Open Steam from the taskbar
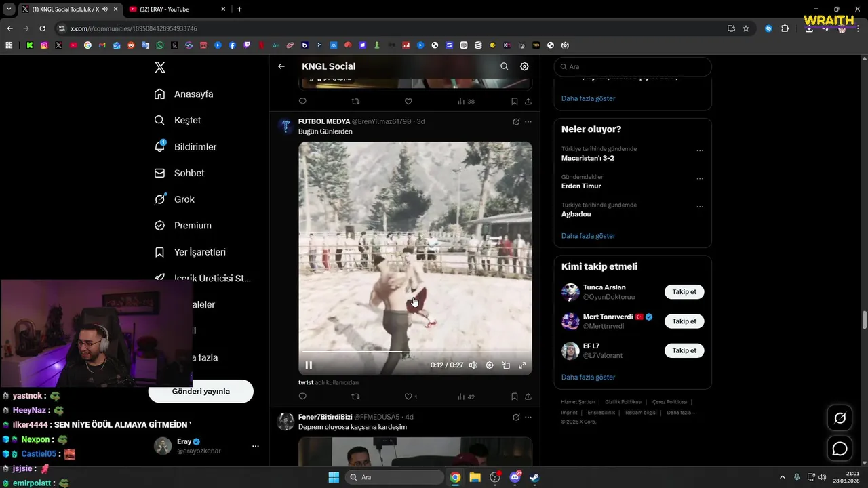 pyautogui.click(x=534, y=477)
